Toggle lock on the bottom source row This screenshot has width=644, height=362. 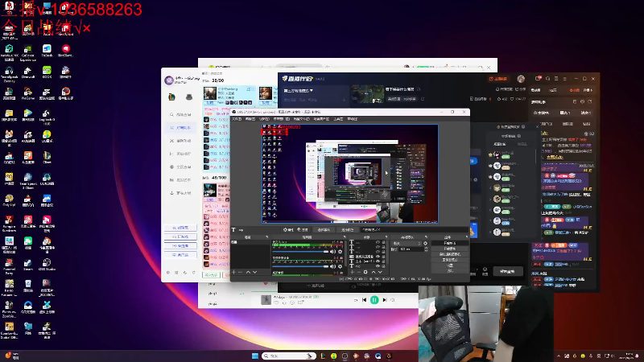[x=383, y=266]
